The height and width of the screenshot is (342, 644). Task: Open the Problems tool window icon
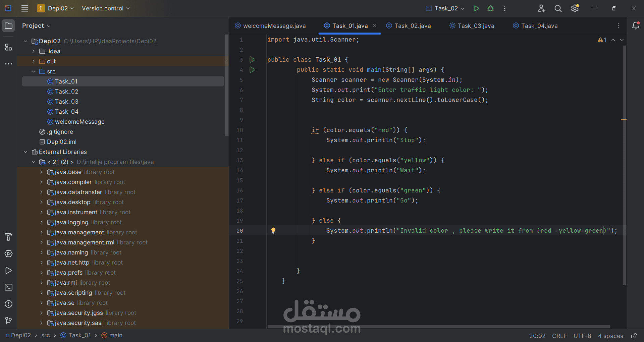coord(8,304)
